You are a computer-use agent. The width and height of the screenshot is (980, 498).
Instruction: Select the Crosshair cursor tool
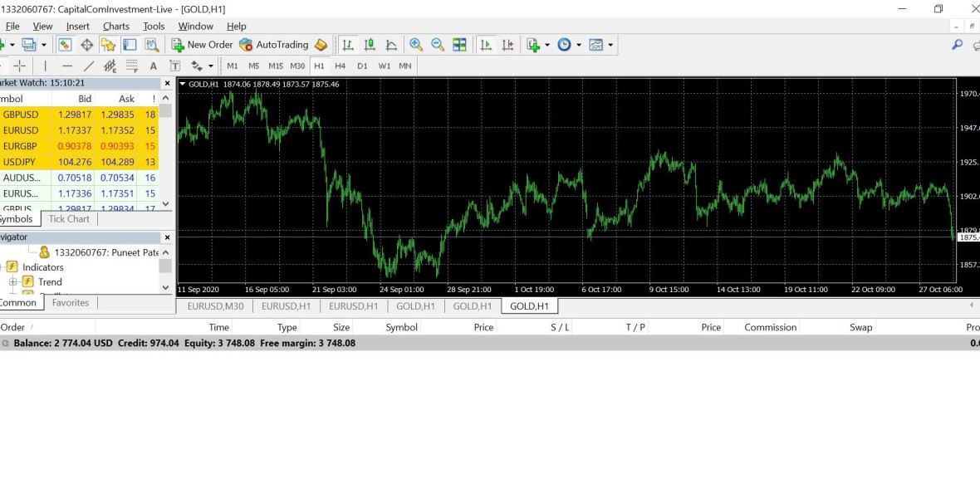[x=20, y=66]
